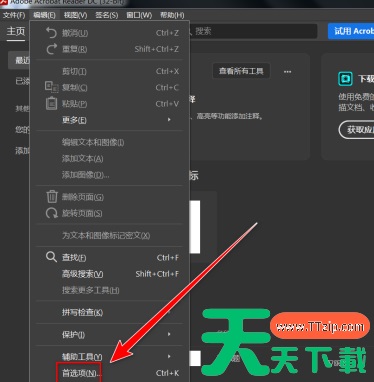Select 查找(F) menu entry
The image size is (374, 382).
[109, 257]
